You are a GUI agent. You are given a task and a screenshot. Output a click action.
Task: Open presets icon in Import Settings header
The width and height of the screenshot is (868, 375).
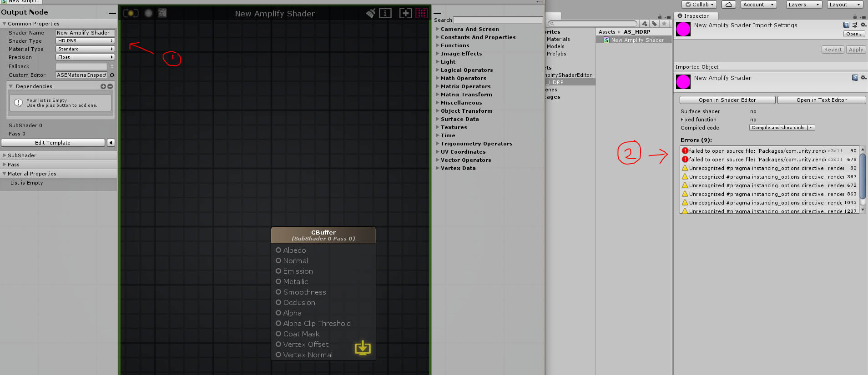tap(855, 25)
